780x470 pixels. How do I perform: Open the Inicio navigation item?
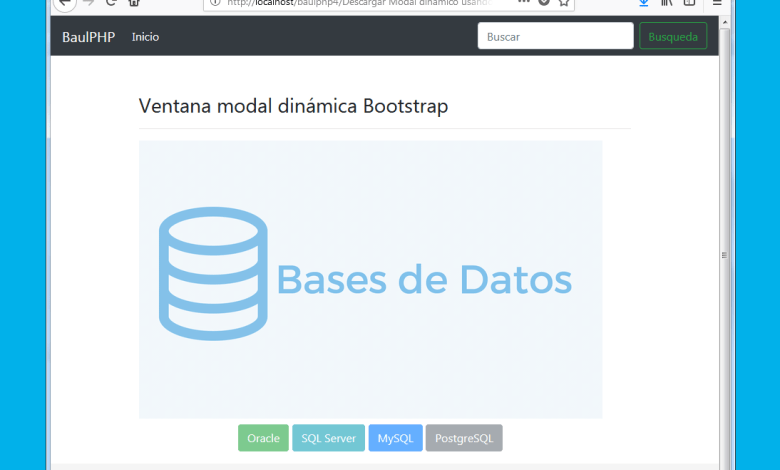tap(145, 37)
